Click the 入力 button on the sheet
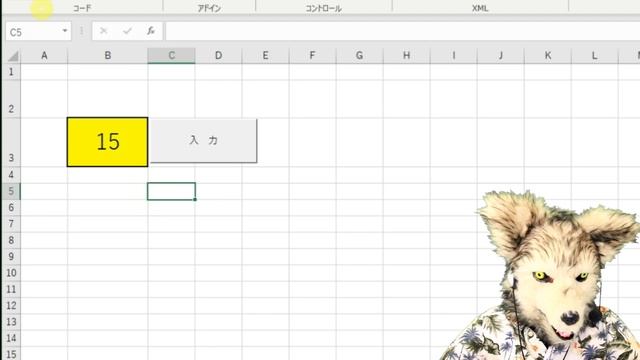Image resolution: width=640 pixels, height=360 pixels. pyautogui.click(x=203, y=141)
